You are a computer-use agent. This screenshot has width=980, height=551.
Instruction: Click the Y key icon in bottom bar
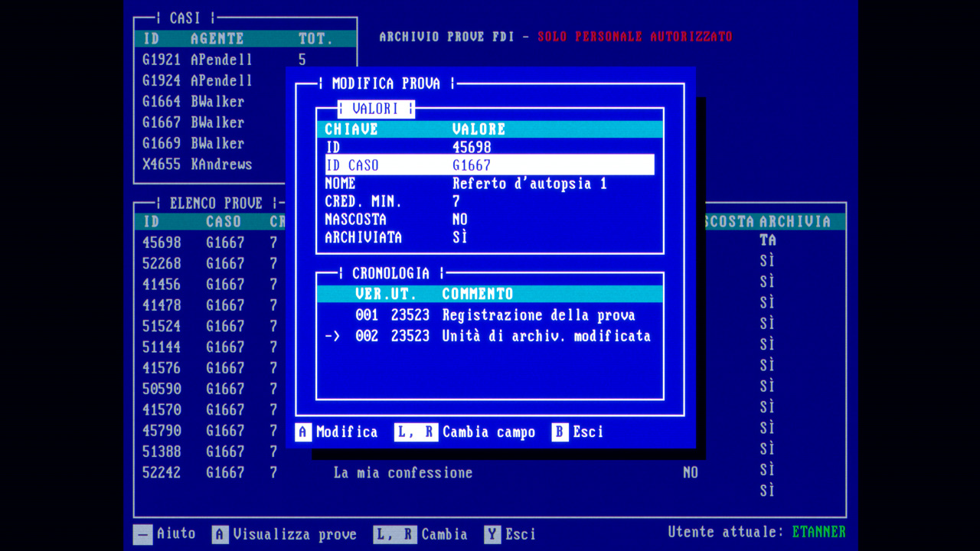tap(492, 534)
